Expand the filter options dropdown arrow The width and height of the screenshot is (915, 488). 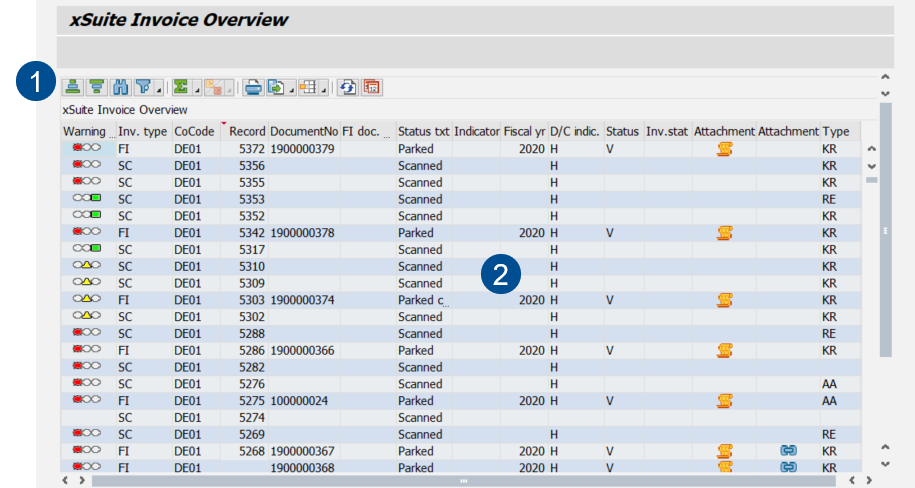coord(157,89)
